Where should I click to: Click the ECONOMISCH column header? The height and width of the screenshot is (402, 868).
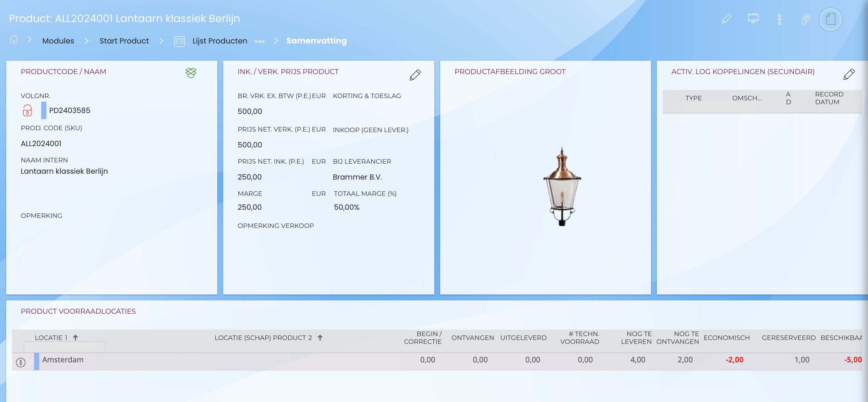(727, 338)
